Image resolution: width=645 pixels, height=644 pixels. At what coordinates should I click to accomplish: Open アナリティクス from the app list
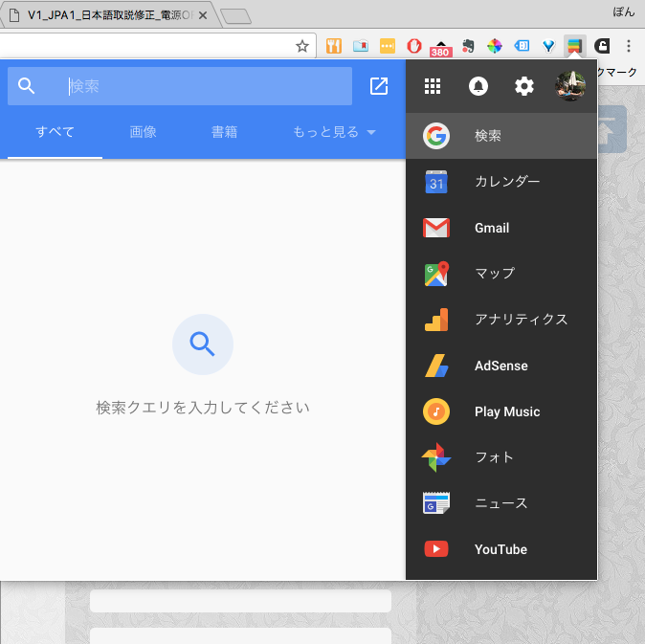[x=501, y=320]
